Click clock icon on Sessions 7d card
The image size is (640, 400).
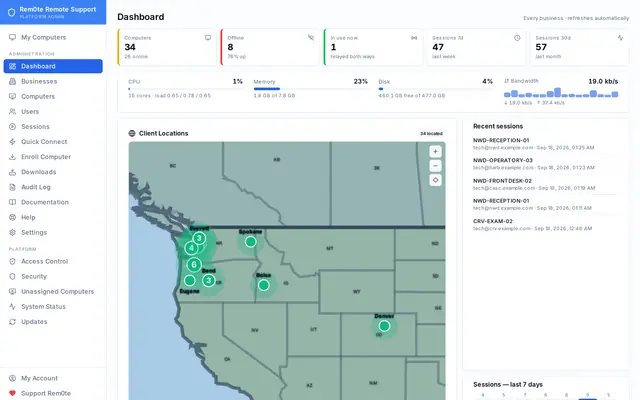pyautogui.click(x=517, y=38)
